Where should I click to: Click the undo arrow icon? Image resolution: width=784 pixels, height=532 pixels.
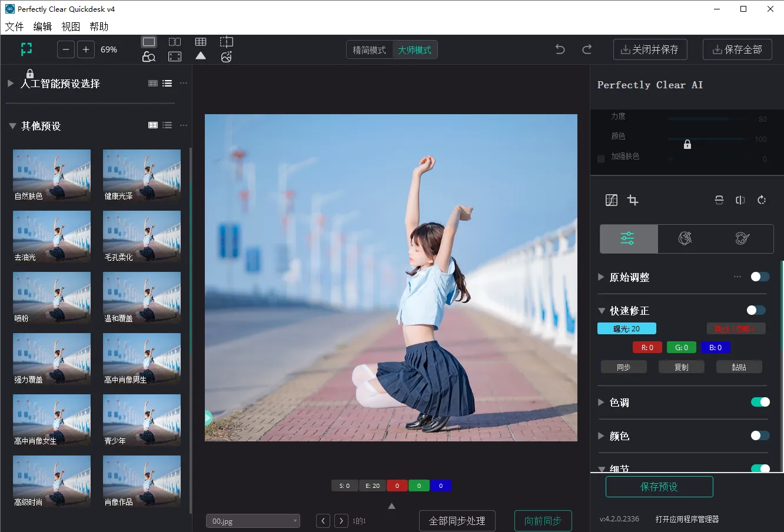click(x=560, y=49)
